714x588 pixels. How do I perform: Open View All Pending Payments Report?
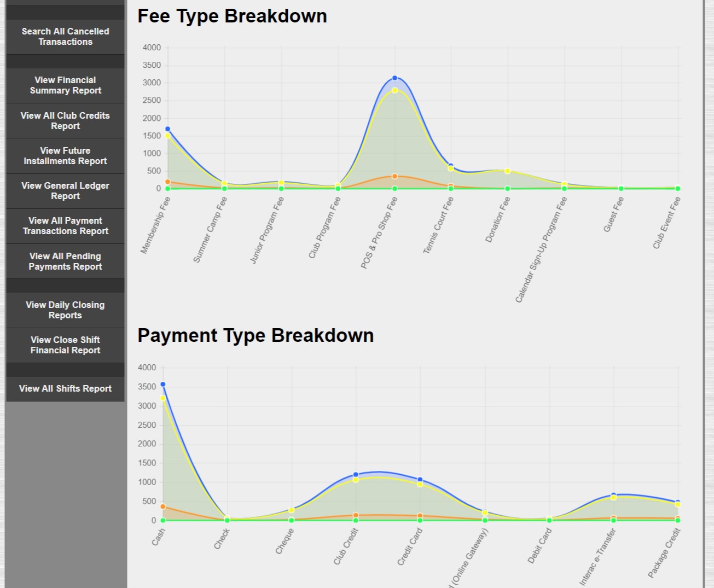click(x=65, y=261)
